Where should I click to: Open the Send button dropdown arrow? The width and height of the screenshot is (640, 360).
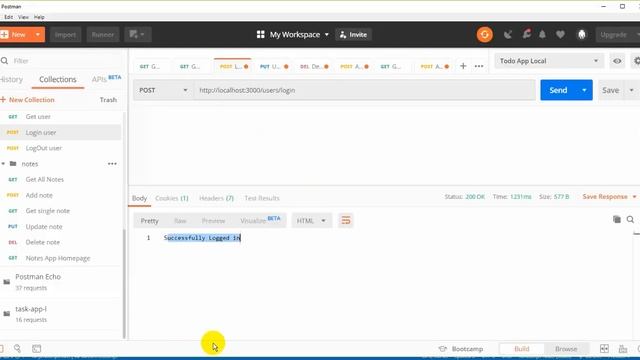coord(584,90)
